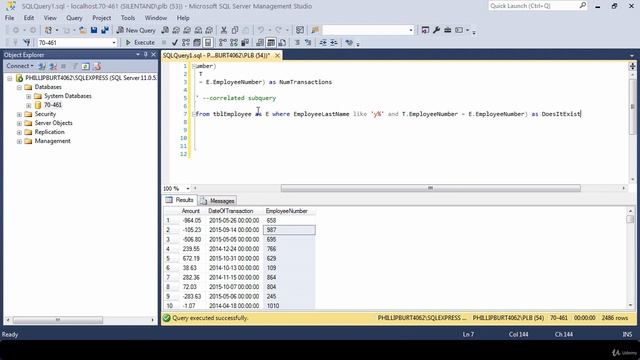Expand the Management folder
640x360 pixels.
[x=19, y=141]
